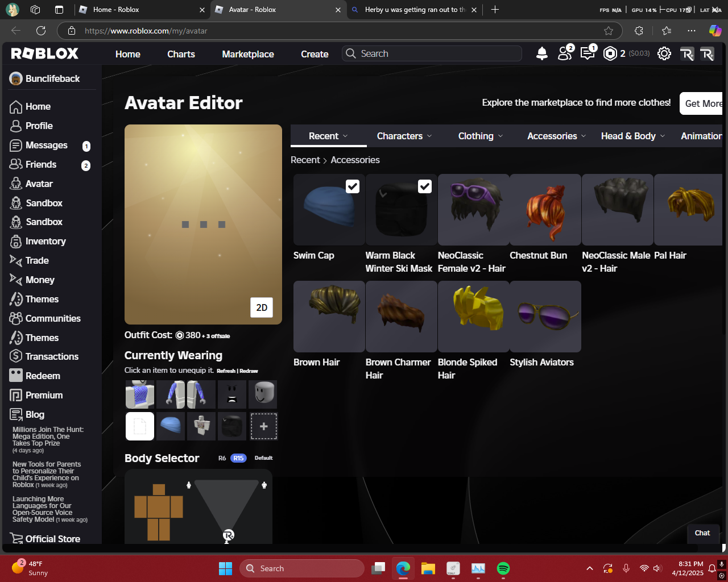The height and width of the screenshot is (582, 728).
Task: Open Create in top navigation
Action: (315, 54)
